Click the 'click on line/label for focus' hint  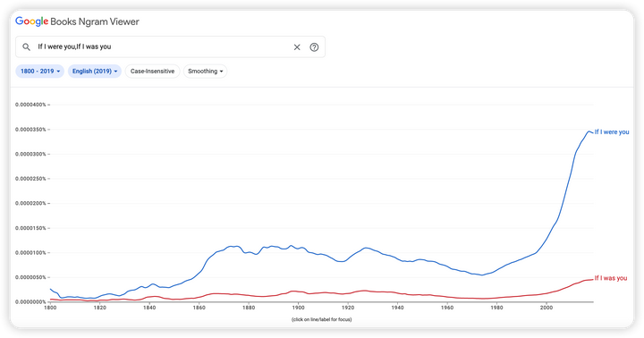click(x=322, y=319)
